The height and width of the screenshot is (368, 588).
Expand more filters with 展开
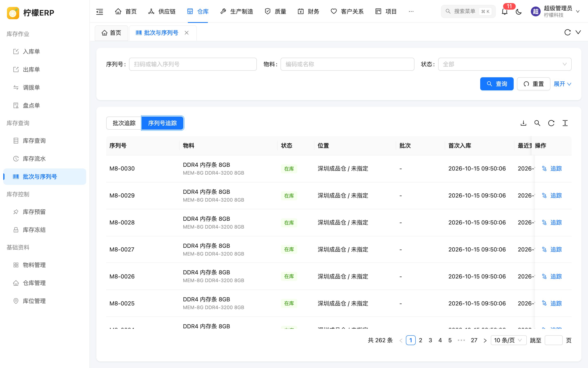point(562,84)
